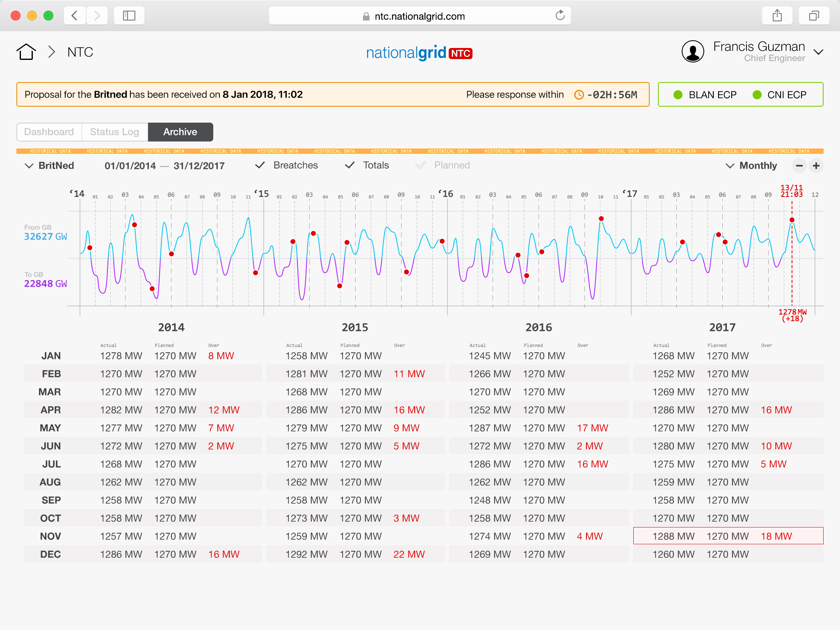Click the show tabs overview icon
840x630 pixels.
(x=814, y=16)
